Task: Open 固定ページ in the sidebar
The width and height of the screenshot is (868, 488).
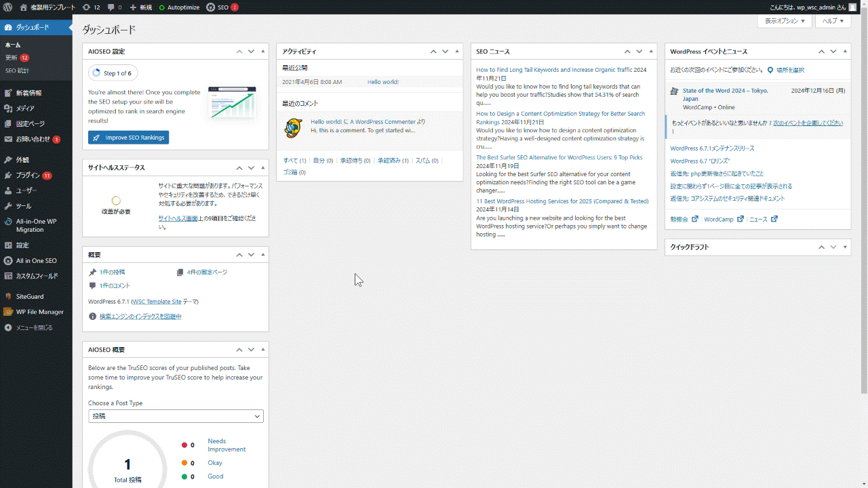Action: point(36,124)
